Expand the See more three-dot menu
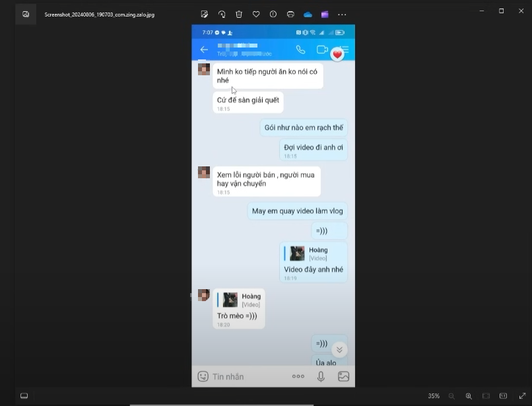532x406 pixels. tap(342, 14)
